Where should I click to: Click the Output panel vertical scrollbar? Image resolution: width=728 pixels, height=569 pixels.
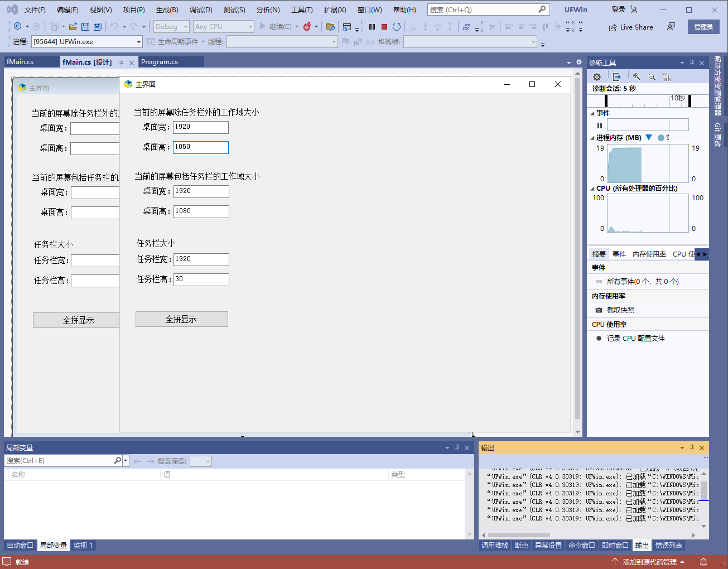point(703,490)
